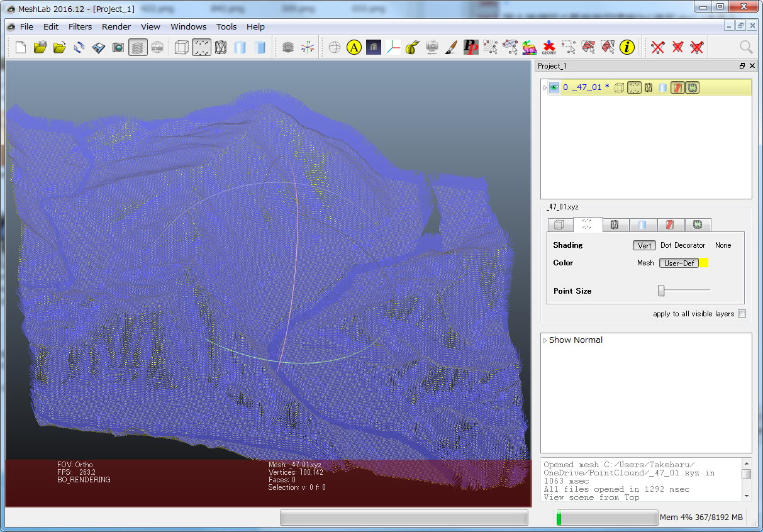Open the wireframe render options tab

pyautogui.click(x=616, y=225)
